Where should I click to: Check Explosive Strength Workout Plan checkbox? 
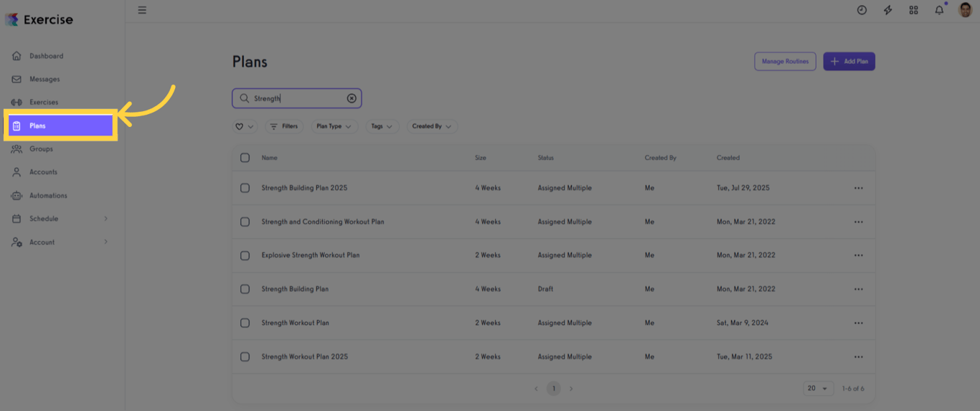(x=245, y=255)
